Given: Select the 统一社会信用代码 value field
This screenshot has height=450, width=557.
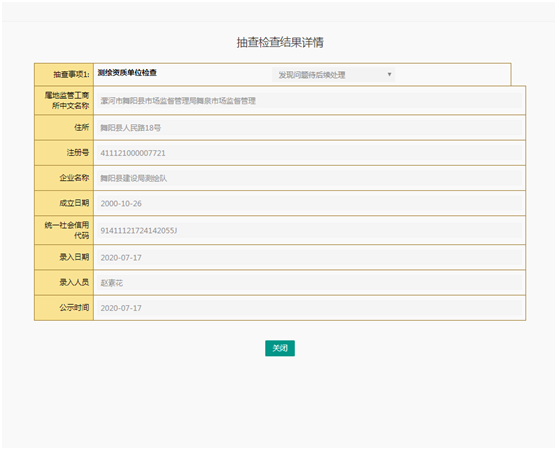Looking at the screenshot, I should click(309, 231).
